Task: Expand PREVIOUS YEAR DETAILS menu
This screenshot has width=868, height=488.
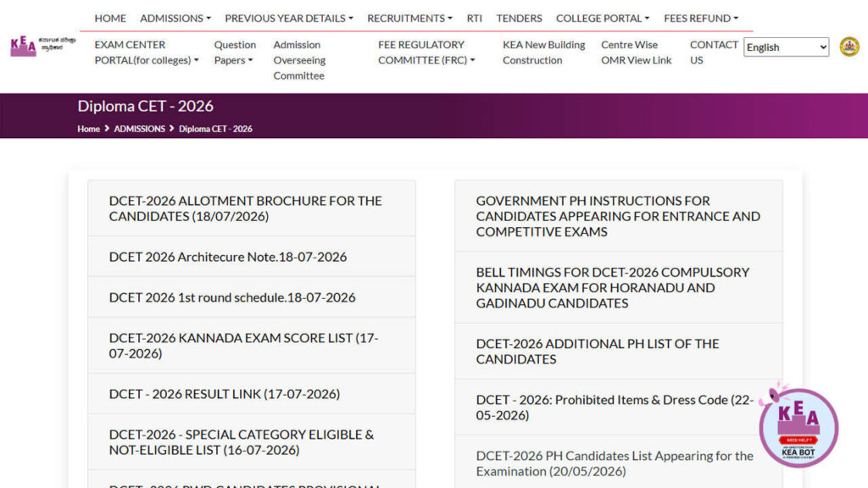Action: [288, 19]
